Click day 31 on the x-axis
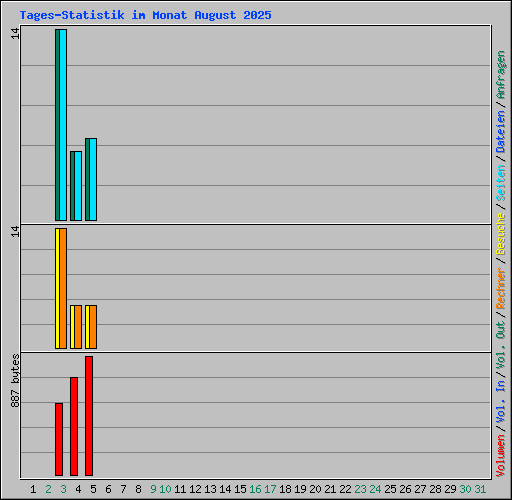 pos(480,489)
